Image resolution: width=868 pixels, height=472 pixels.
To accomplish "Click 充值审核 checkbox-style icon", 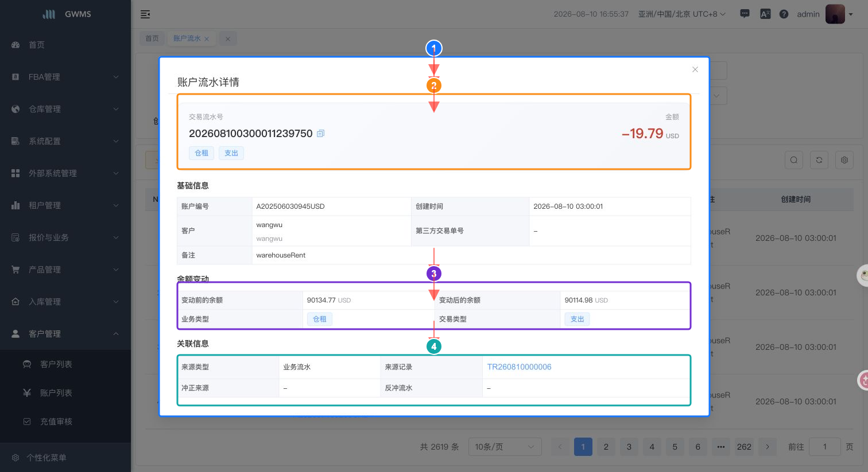I will pyautogui.click(x=26, y=422).
